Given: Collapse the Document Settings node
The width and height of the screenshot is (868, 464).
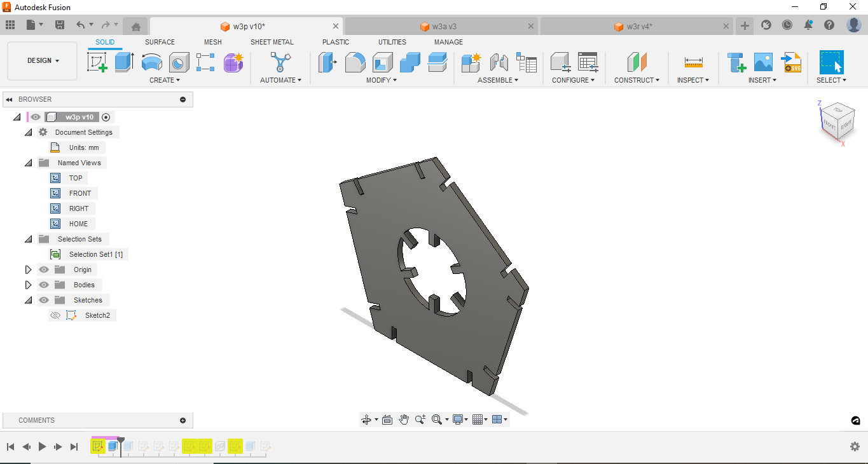Looking at the screenshot, I should pos(28,132).
